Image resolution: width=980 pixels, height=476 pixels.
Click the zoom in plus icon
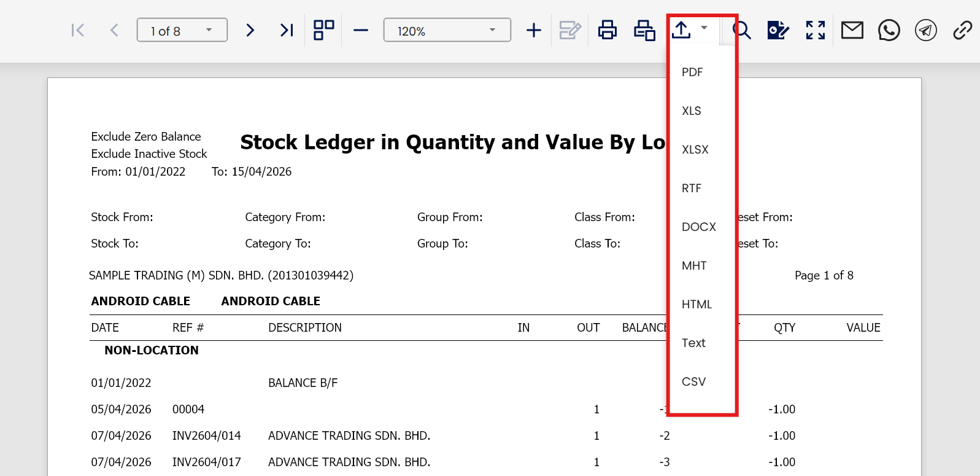[534, 30]
